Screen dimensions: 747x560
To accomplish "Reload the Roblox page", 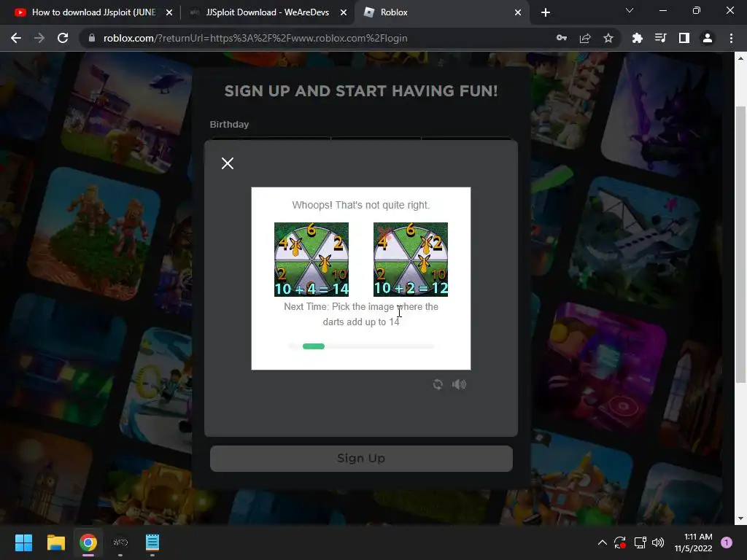I will click(x=63, y=38).
